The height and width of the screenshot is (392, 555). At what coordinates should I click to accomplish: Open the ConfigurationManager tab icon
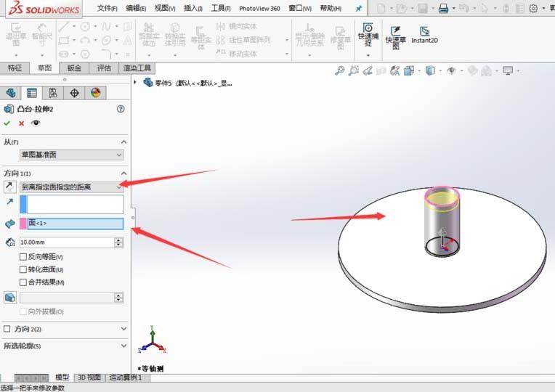53,93
